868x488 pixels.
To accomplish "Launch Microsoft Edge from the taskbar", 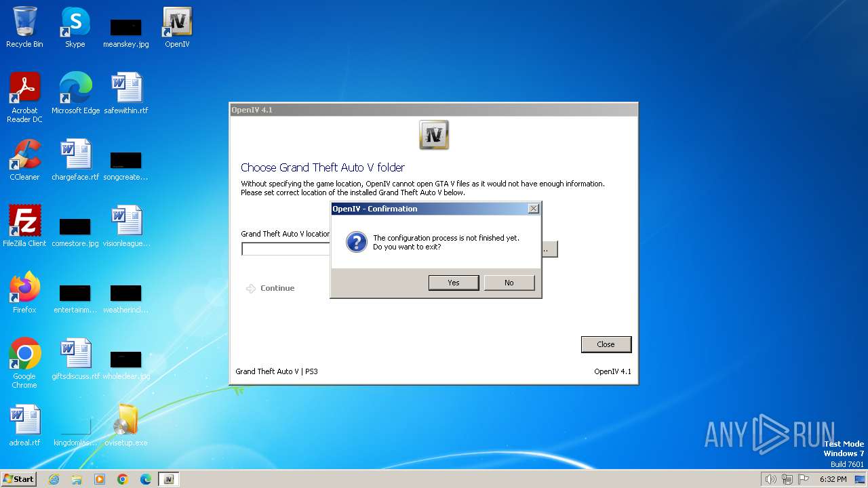I will (146, 479).
